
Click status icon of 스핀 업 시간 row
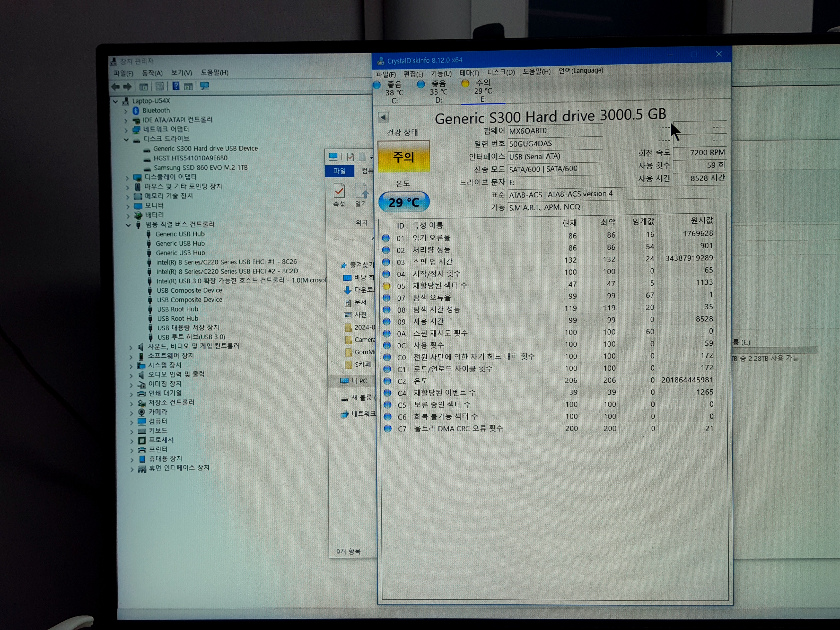(x=386, y=262)
